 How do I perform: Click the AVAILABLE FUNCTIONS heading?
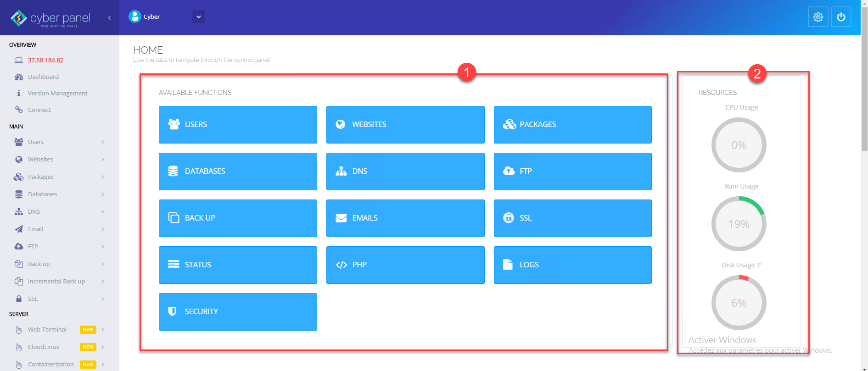click(x=195, y=93)
